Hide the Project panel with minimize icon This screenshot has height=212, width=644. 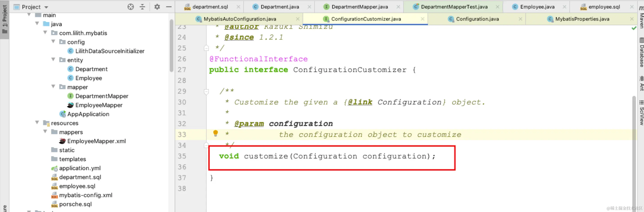click(x=169, y=7)
